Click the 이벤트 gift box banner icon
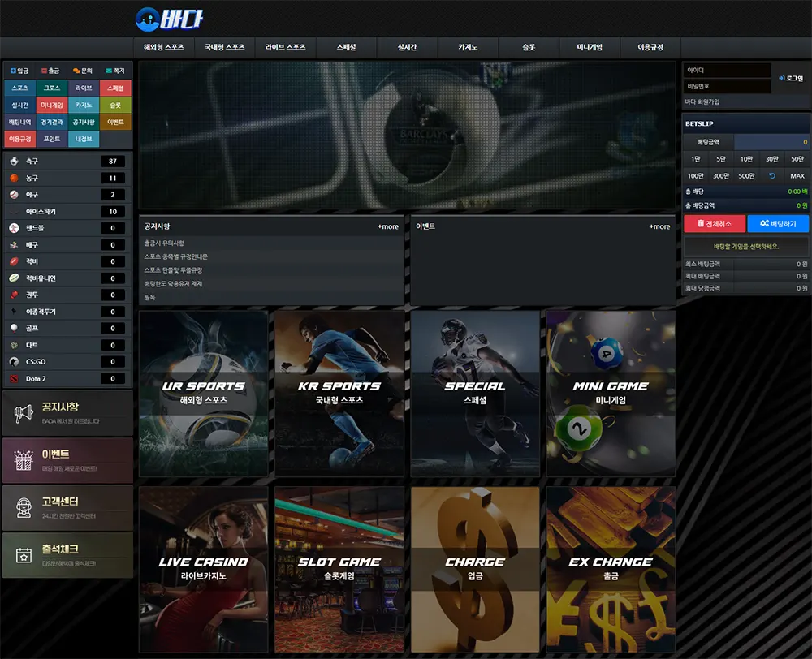This screenshot has width=812, height=659. pos(24,460)
